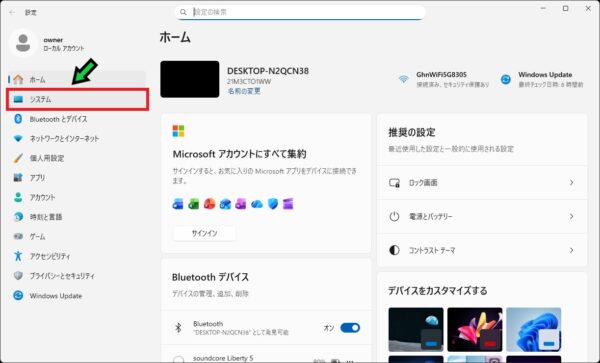Viewport: 600px width, 363px height.
Task: Click the search magnifier icon
Action: coord(183,12)
